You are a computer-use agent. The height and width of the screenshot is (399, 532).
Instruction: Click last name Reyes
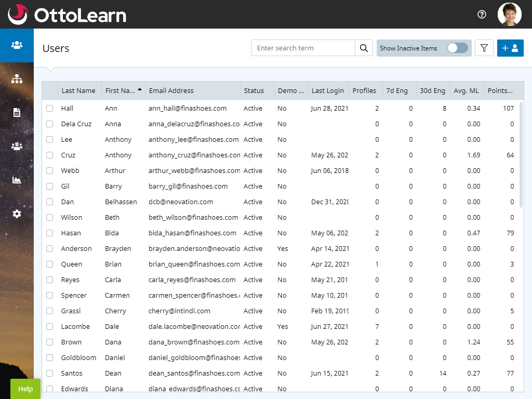click(70, 280)
